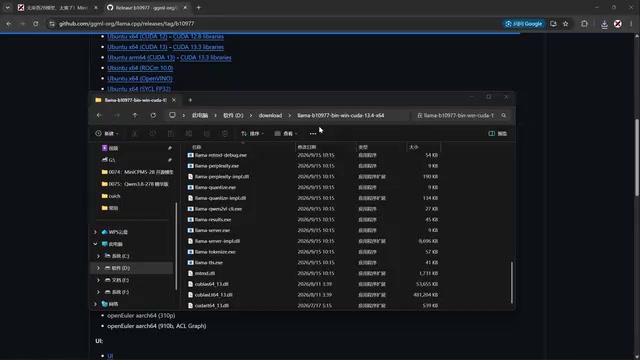Go back in the browser

click(x=9, y=24)
